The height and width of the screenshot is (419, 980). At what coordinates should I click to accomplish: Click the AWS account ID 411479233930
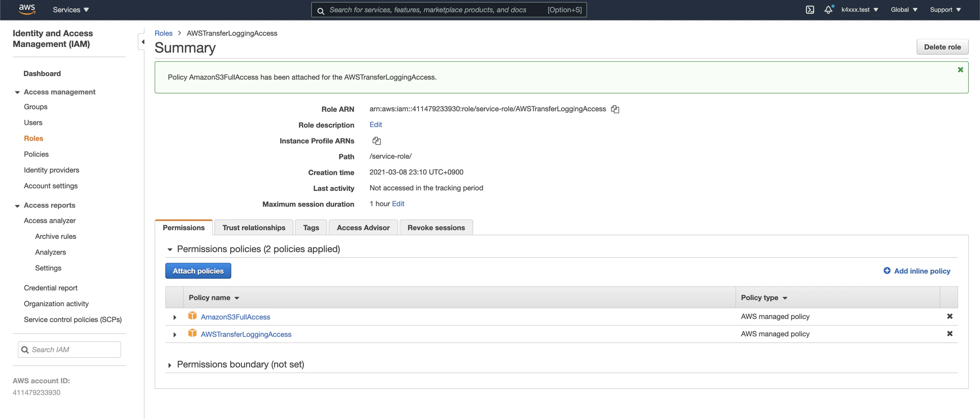37,392
